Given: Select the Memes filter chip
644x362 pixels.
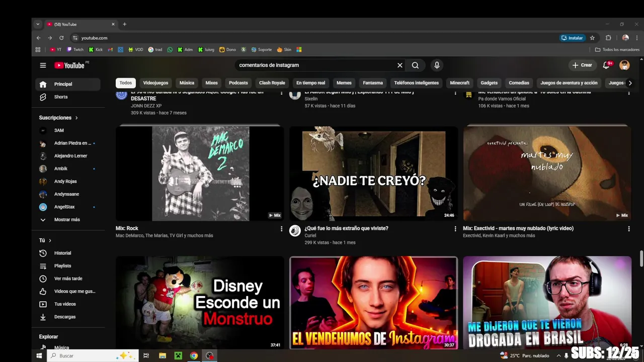Looking at the screenshot, I should pyautogui.click(x=344, y=83).
